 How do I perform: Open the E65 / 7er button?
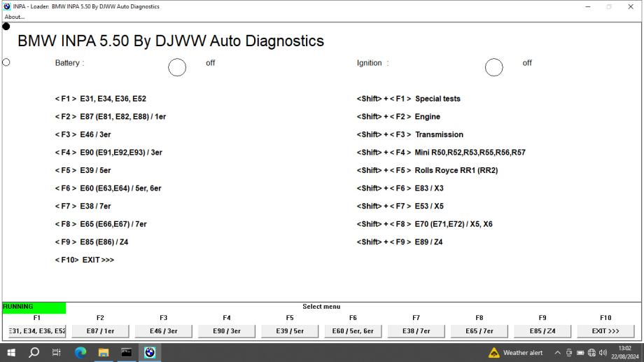pos(479,330)
